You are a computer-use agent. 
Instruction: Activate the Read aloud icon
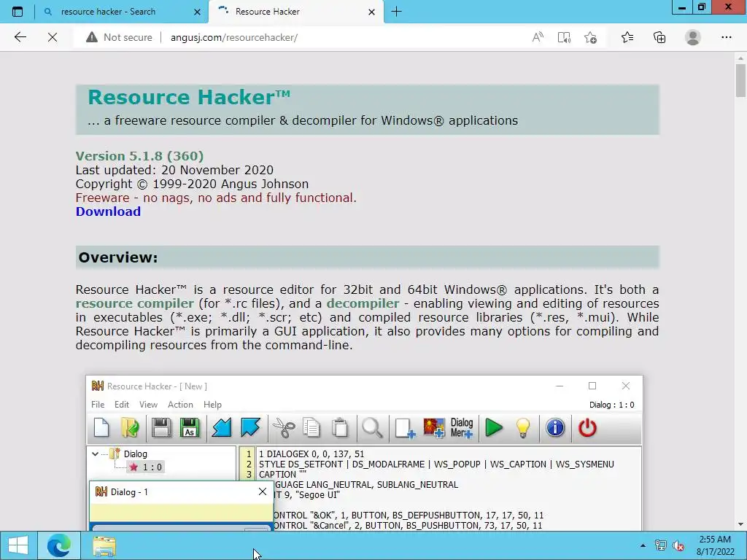538,37
